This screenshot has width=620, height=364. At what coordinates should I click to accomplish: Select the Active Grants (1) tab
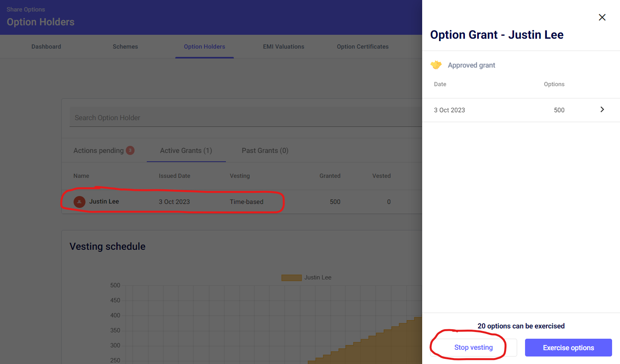point(186,151)
